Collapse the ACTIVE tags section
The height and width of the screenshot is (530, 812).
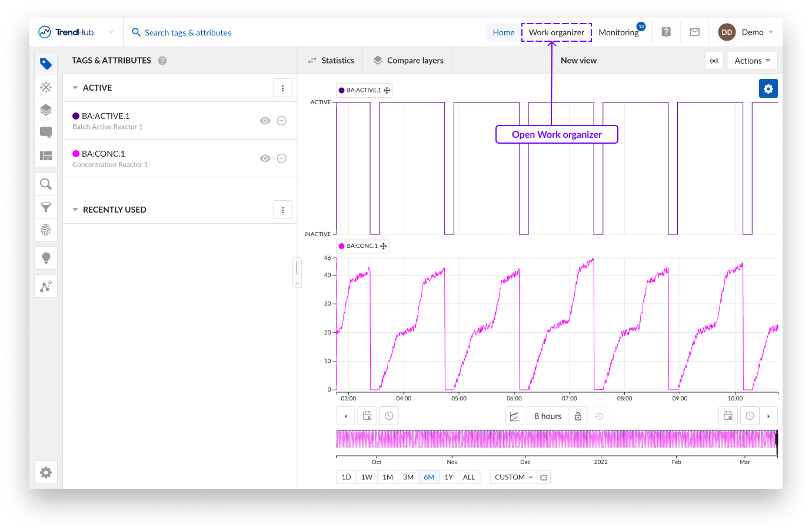[x=75, y=88]
